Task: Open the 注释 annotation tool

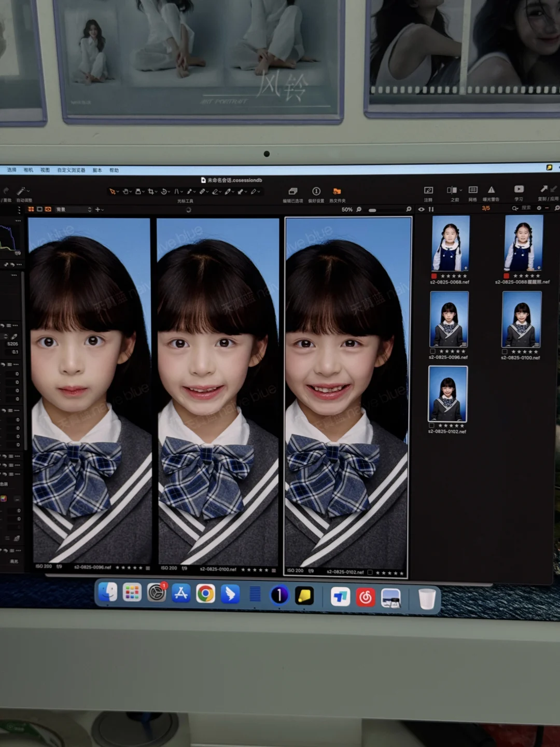Action: point(428,190)
